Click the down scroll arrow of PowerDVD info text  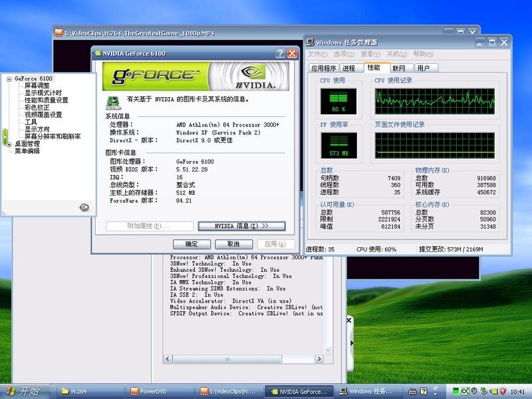pyautogui.click(x=328, y=350)
